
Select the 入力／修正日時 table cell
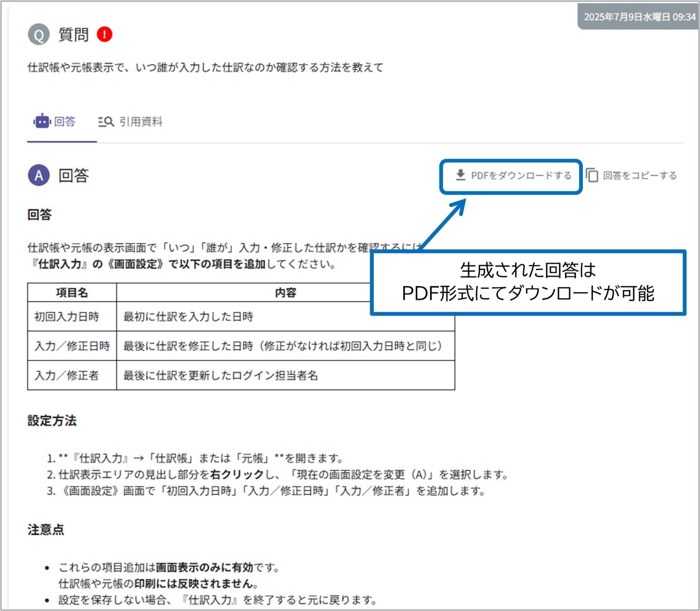pyautogui.click(x=72, y=346)
